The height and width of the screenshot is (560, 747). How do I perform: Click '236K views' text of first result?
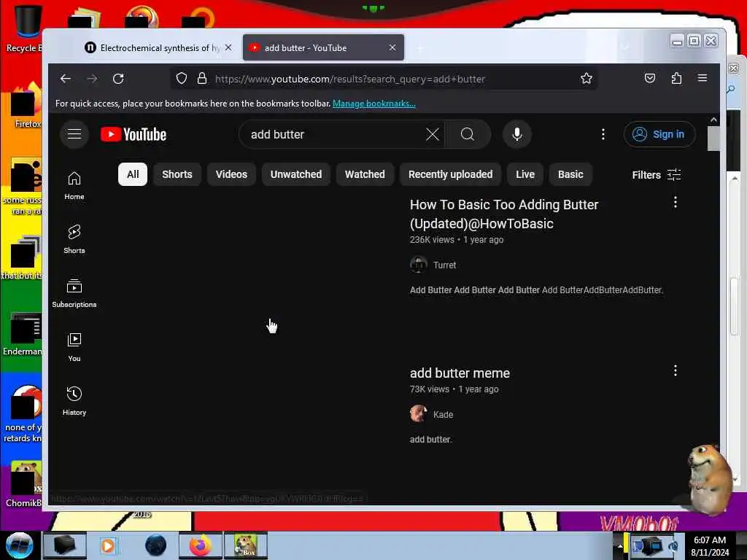(x=432, y=239)
